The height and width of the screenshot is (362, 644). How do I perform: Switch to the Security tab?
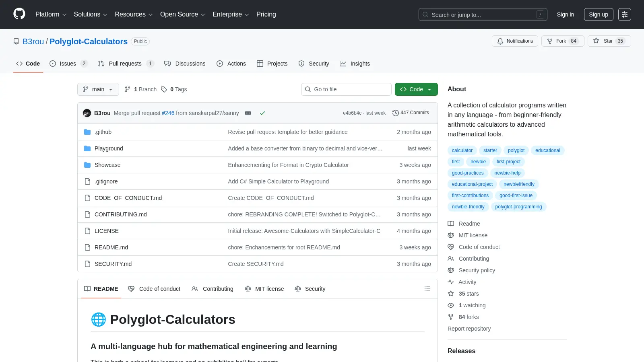(x=314, y=64)
